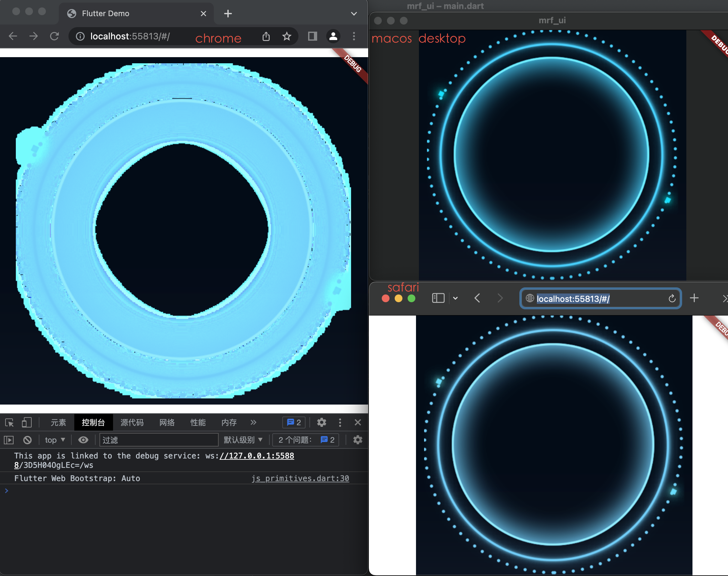This screenshot has width=728, height=576.
Task: Toggle DevTools device toolbar
Action: coord(27,422)
